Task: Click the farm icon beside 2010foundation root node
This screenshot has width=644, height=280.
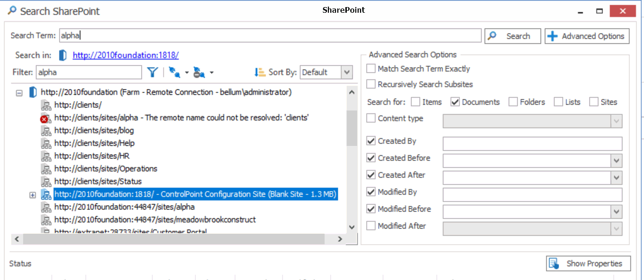Action: [33, 93]
